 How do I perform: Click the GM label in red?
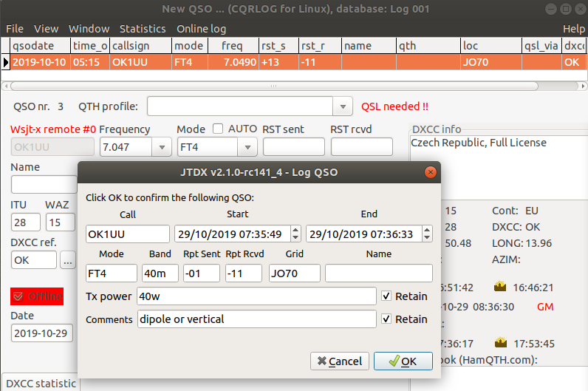point(545,307)
